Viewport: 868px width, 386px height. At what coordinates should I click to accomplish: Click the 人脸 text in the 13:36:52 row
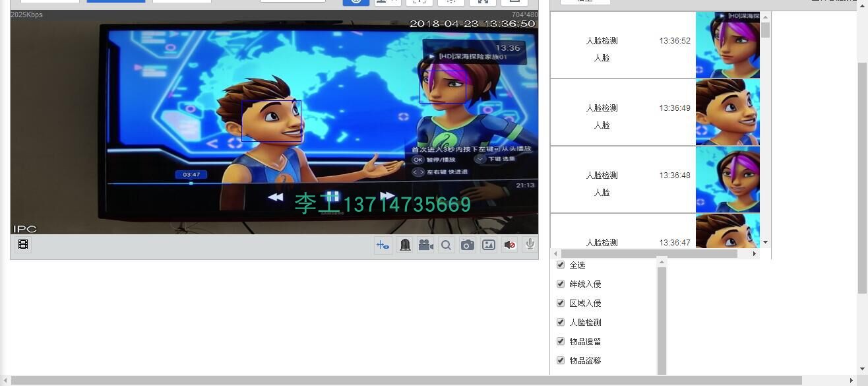602,57
